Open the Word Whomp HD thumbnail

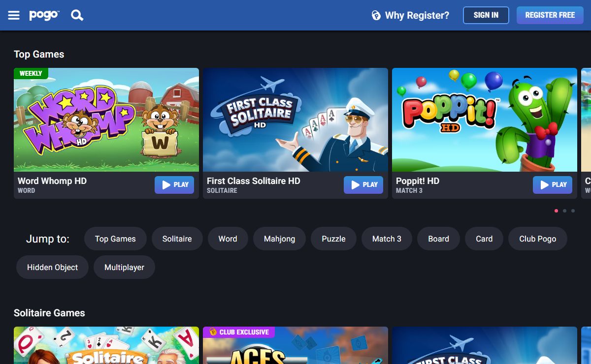coord(106,120)
